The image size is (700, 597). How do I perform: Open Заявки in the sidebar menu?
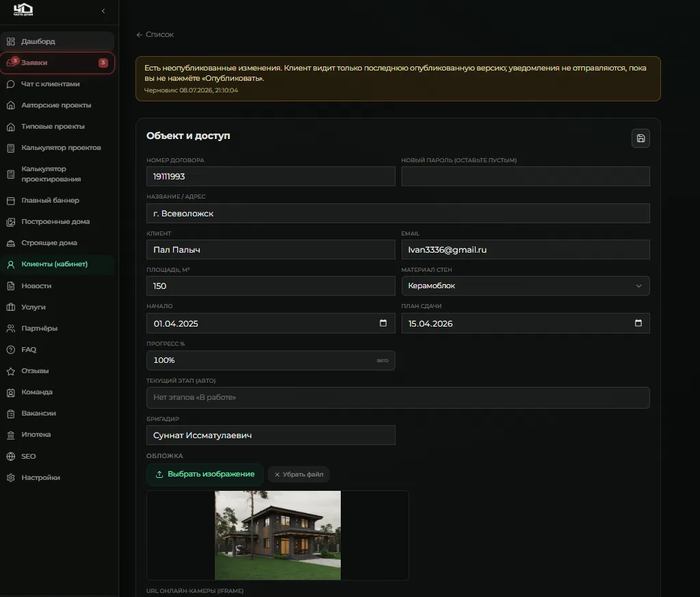coord(57,62)
